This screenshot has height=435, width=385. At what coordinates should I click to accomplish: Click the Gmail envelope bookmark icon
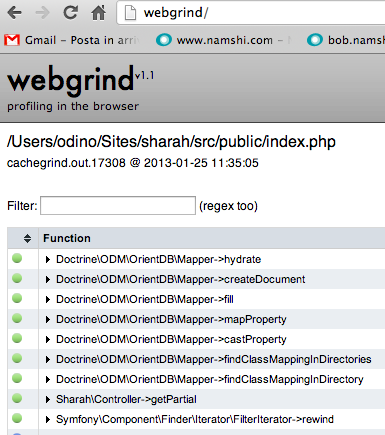tap(12, 40)
